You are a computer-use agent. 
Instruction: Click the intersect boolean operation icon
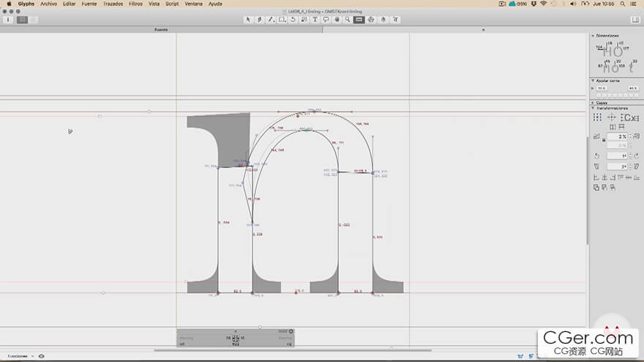[x=613, y=187]
